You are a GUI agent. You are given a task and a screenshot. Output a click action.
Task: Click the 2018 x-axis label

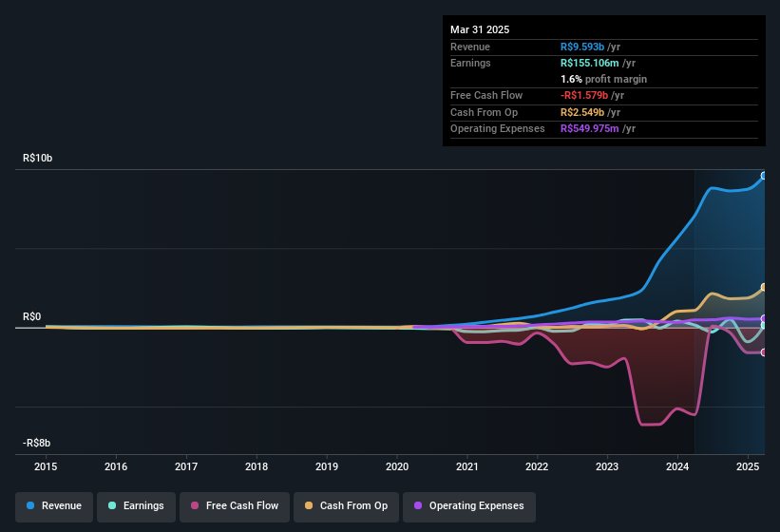pos(257,466)
